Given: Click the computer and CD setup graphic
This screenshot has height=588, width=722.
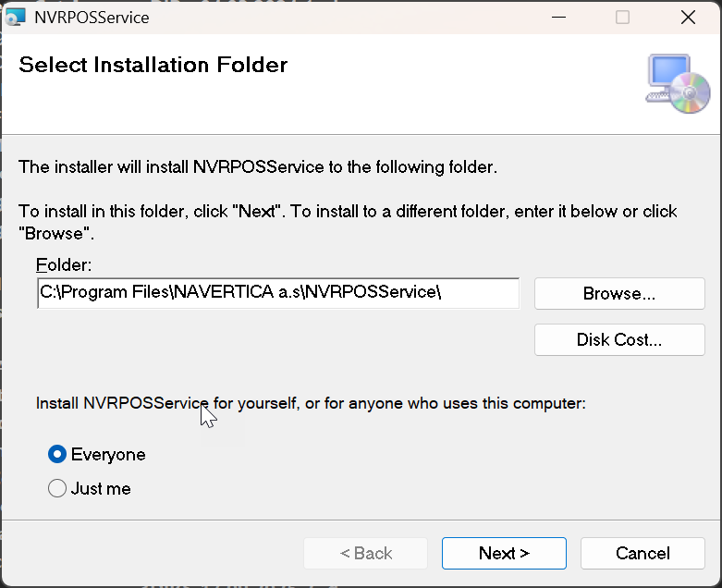Looking at the screenshot, I should [x=678, y=84].
